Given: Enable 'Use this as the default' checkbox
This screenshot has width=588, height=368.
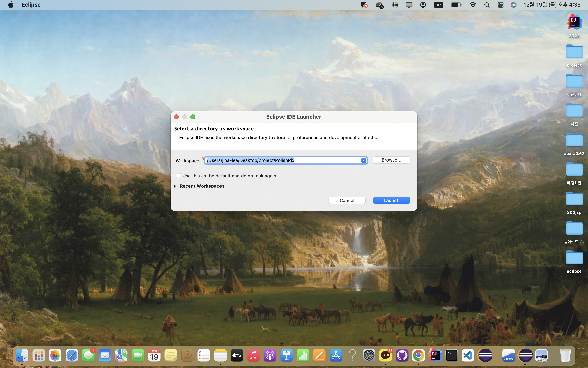Looking at the screenshot, I should click(x=178, y=175).
